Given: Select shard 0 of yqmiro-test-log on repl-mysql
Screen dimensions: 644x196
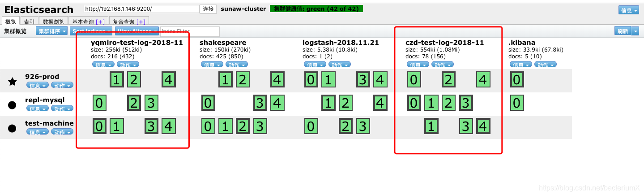Looking at the screenshot, I should (x=99, y=104).
